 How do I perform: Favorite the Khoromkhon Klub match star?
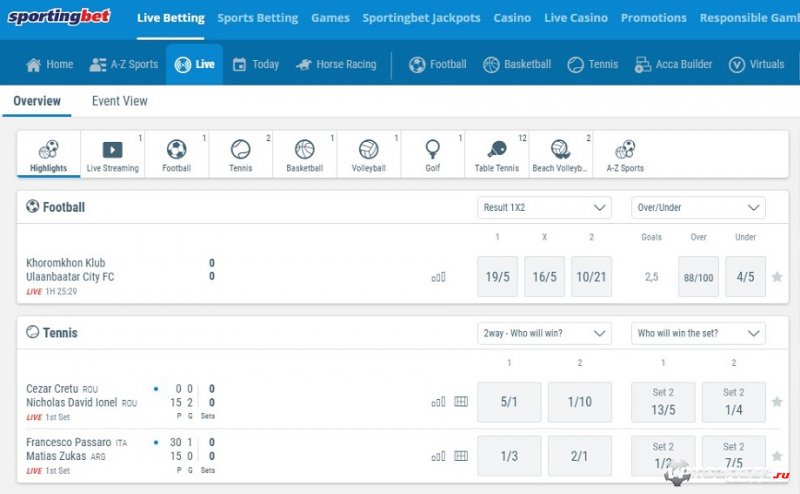[777, 277]
